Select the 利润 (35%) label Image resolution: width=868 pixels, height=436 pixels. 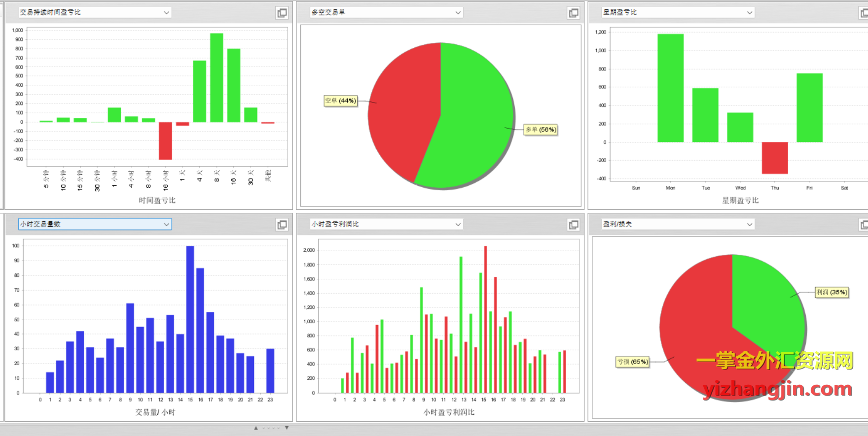click(x=832, y=292)
